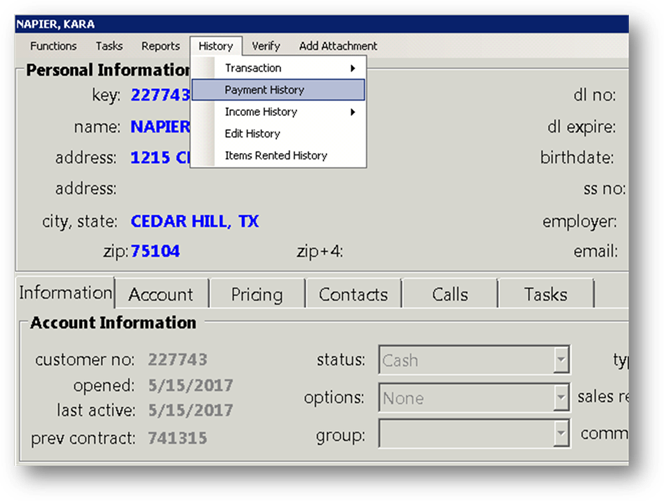Open the group dropdown arrow
The image size is (664, 501).
click(561, 435)
